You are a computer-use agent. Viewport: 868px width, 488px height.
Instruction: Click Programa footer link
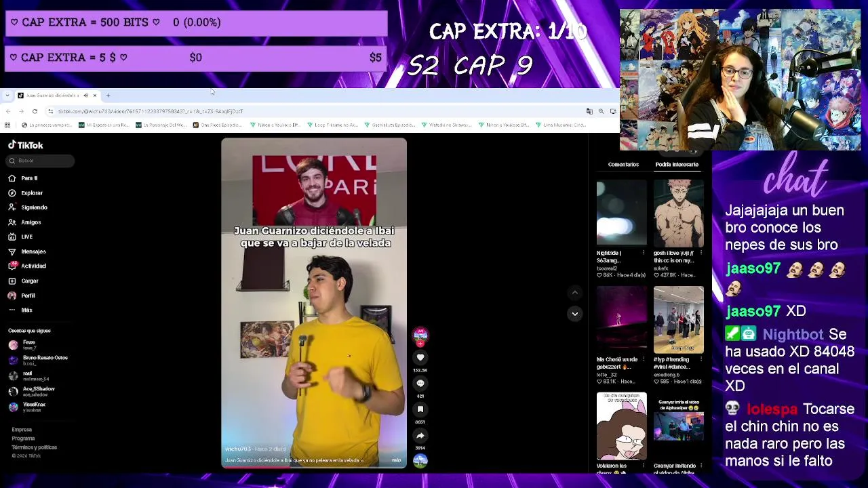pyautogui.click(x=23, y=439)
